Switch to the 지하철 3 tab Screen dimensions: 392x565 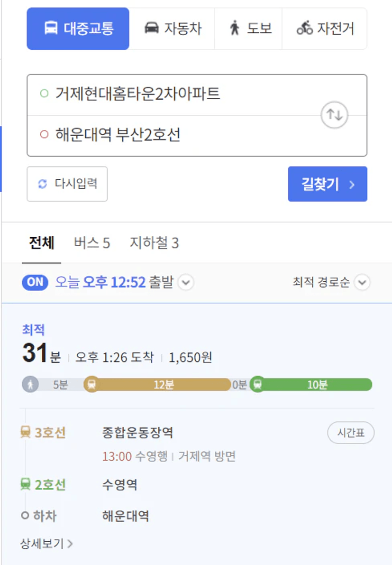tap(154, 243)
